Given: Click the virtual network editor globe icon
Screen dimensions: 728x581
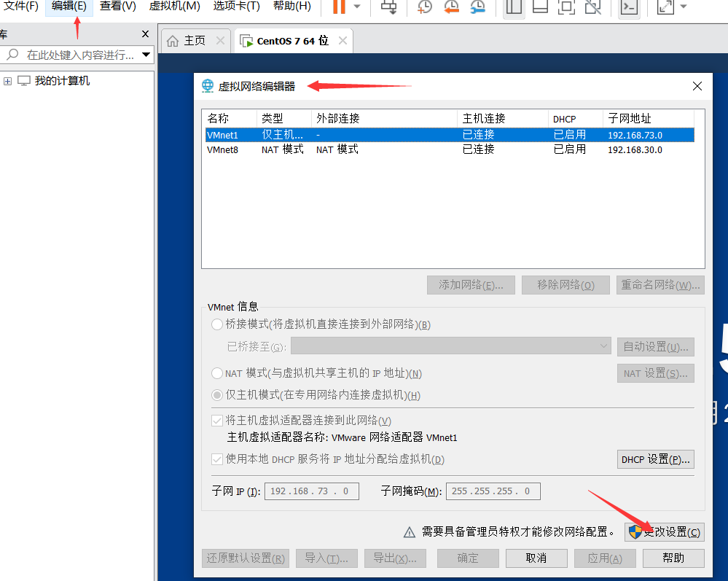Looking at the screenshot, I should pyautogui.click(x=208, y=86).
